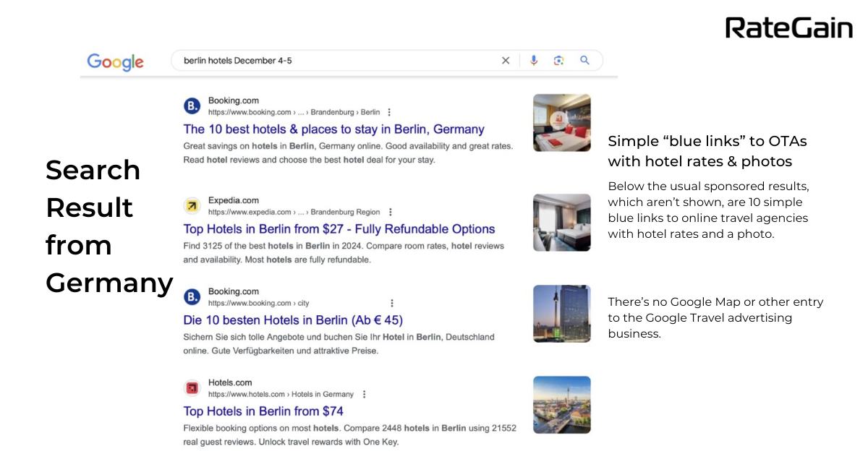Open 'Top Hotels in Berlin from $27' Expedia link
The width and height of the screenshot is (868, 454).
tap(338, 228)
